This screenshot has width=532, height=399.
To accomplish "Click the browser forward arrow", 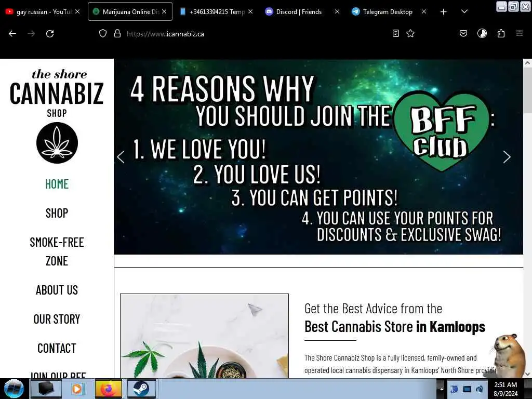I will tap(31, 34).
